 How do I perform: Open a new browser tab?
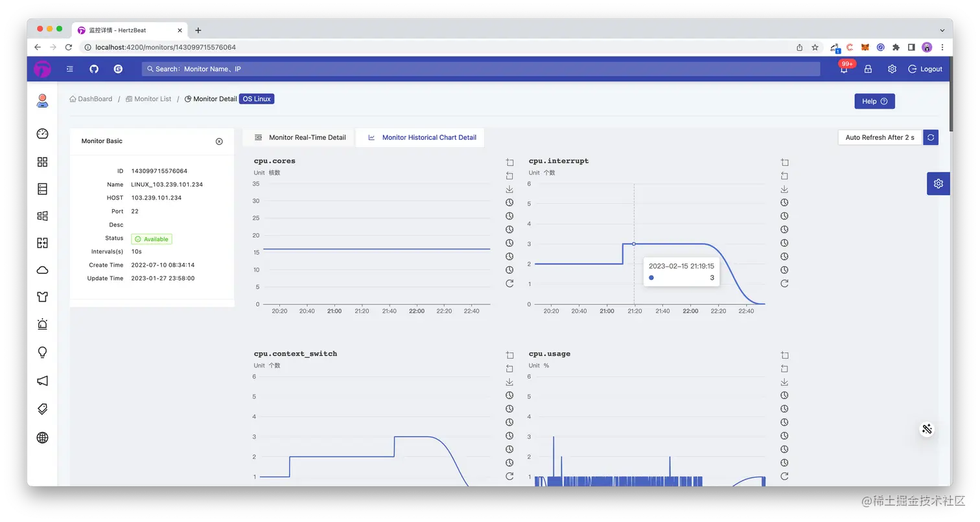[198, 30]
